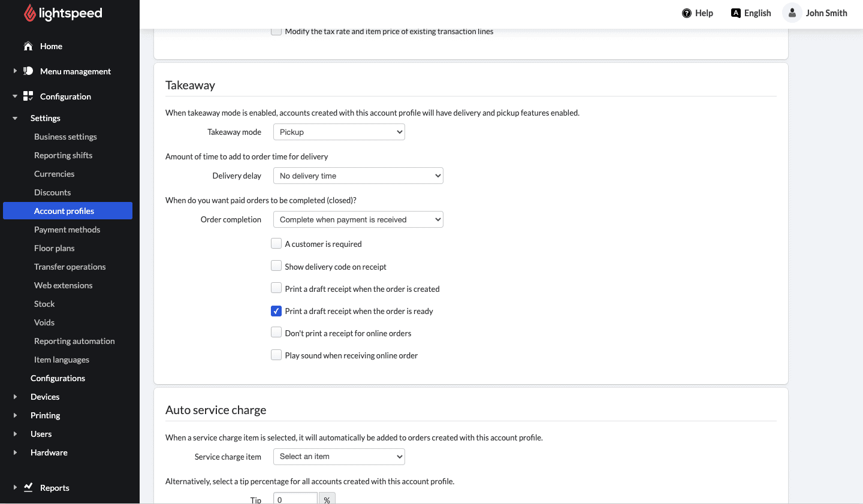This screenshot has width=863, height=504.
Task: Open the Service charge item dropdown
Action: pos(339,457)
